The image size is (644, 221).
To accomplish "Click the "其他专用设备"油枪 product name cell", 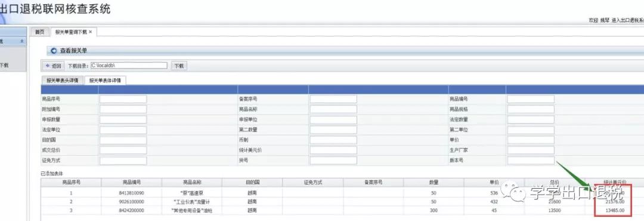I will pyautogui.click(x=192, y=211).
